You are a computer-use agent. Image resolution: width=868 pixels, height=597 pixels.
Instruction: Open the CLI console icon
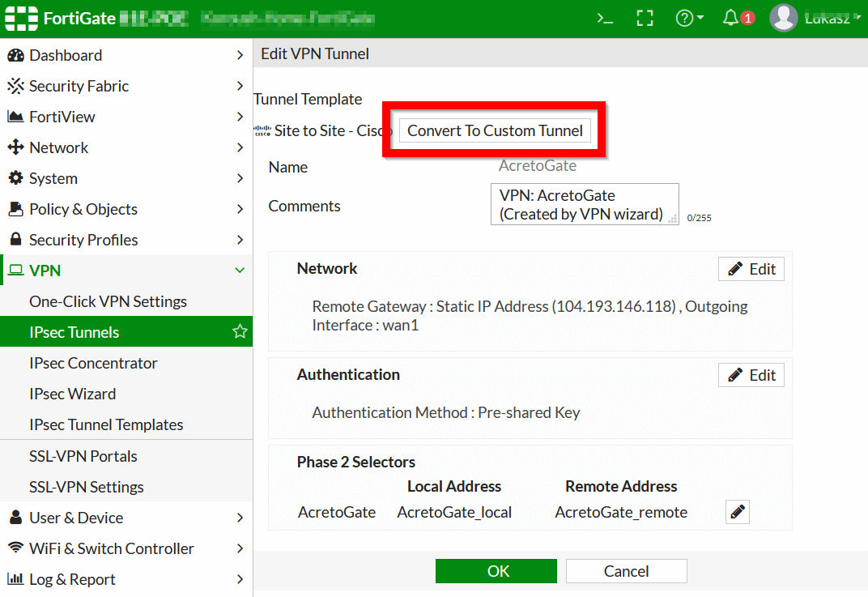coord(605,19)
